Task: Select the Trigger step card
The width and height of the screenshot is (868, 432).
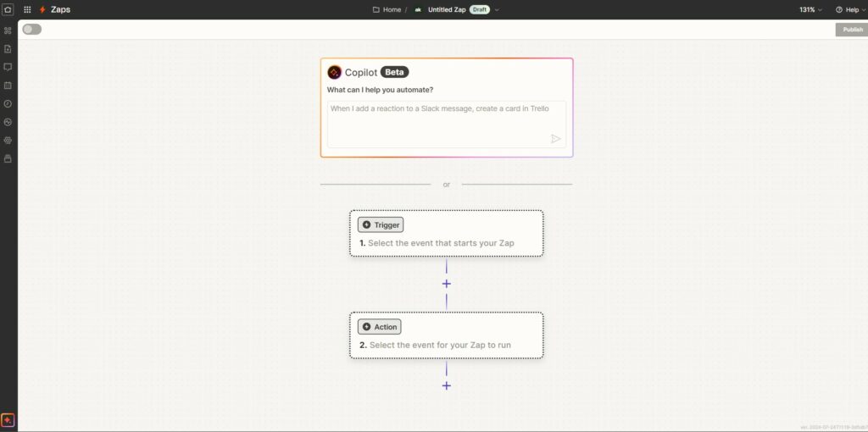Action: click(446, 234)
